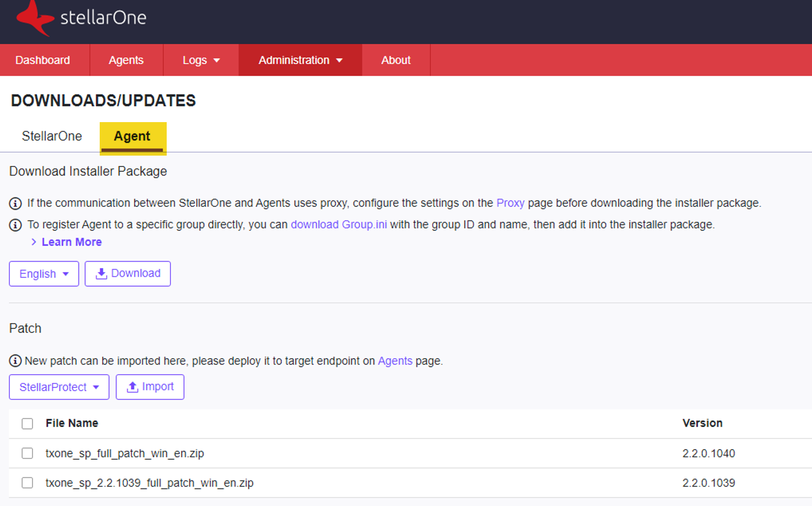This screenshot has height=506, width=812.
Task: Open the English language dropdown
Action: [44, 274]
